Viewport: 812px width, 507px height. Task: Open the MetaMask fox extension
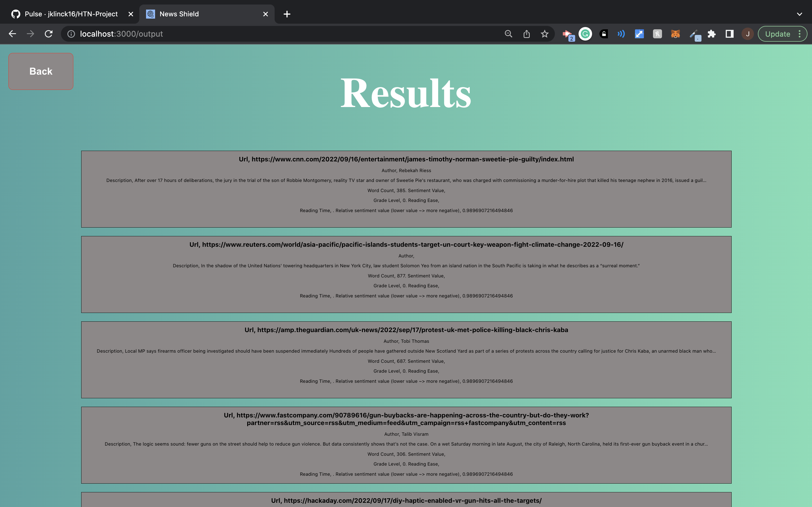pos(675,34)
